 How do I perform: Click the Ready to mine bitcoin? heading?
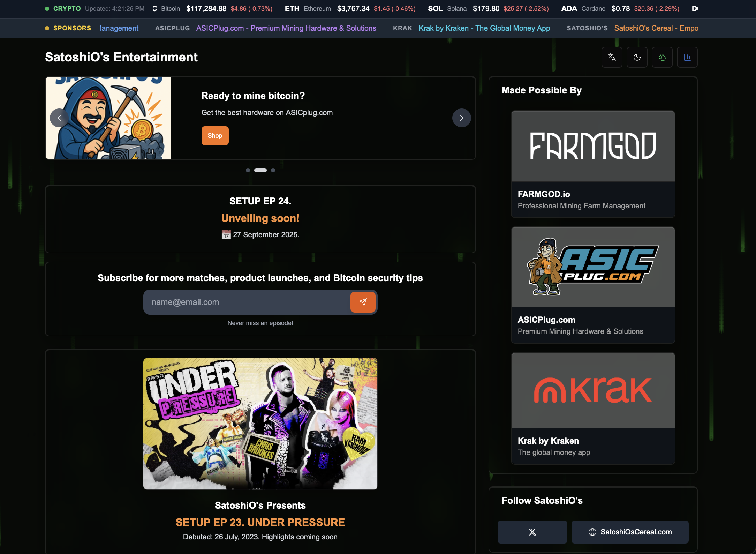tap(253, 96)
